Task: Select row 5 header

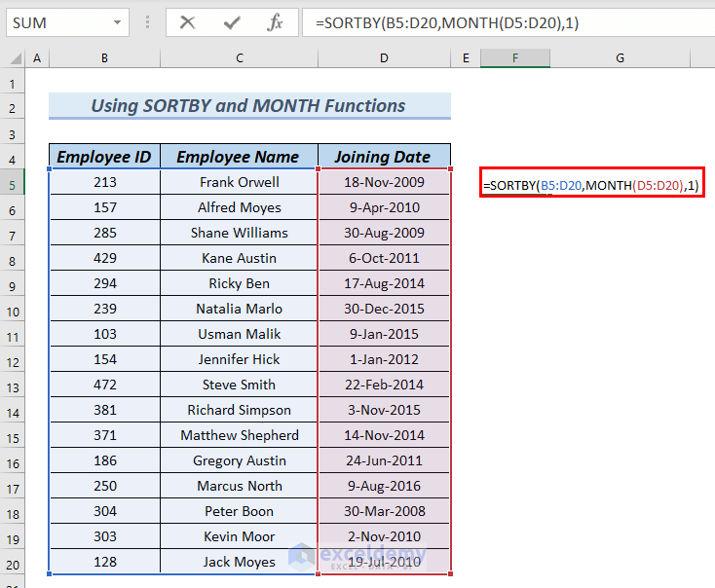Action: pos(13,183)
